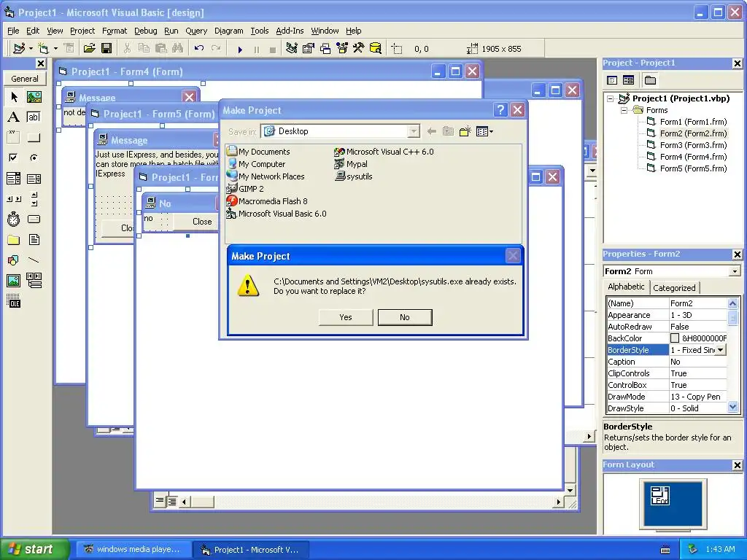Collapse the Project1 (Project1.vbp) tree node
This screenshot has height=560, width=747.
(611, 98)
